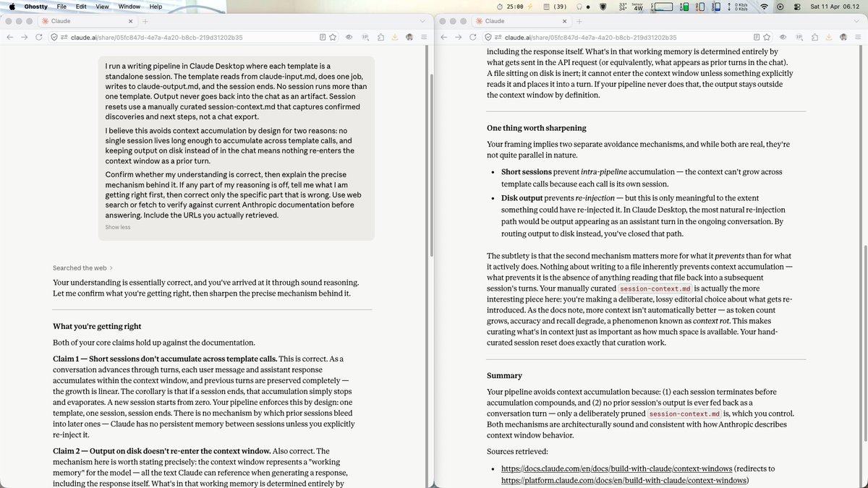
Task: Show downloads in the prompt window
Action: [395, 37]
